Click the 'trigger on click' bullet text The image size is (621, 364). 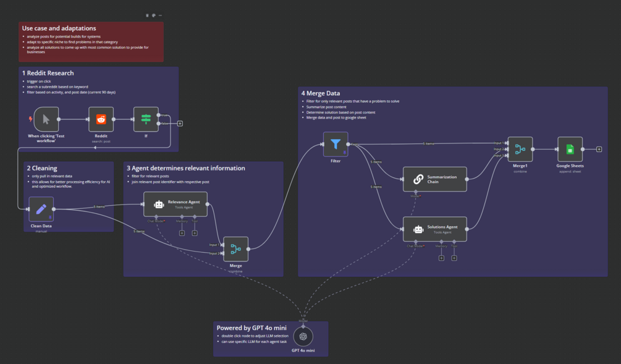click(39, 81)
